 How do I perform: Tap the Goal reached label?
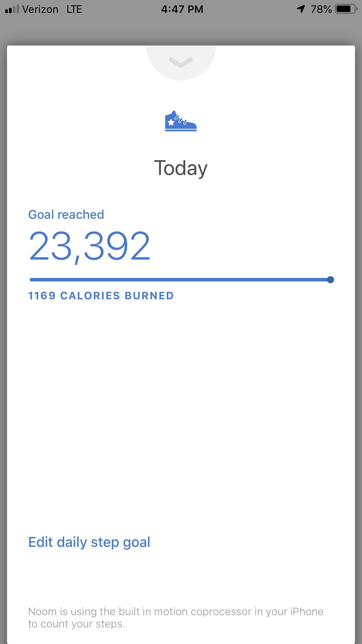pyautogui.click(x=66, y=215)
